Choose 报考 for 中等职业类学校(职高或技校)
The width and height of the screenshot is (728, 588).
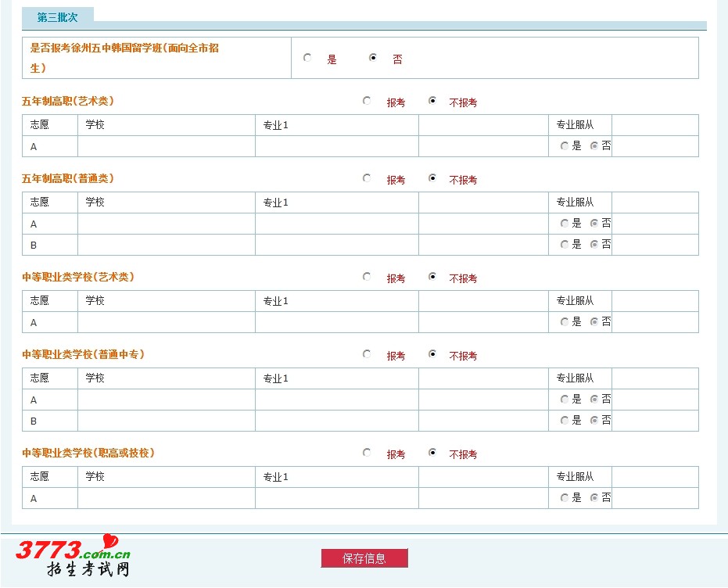point(367,453)
